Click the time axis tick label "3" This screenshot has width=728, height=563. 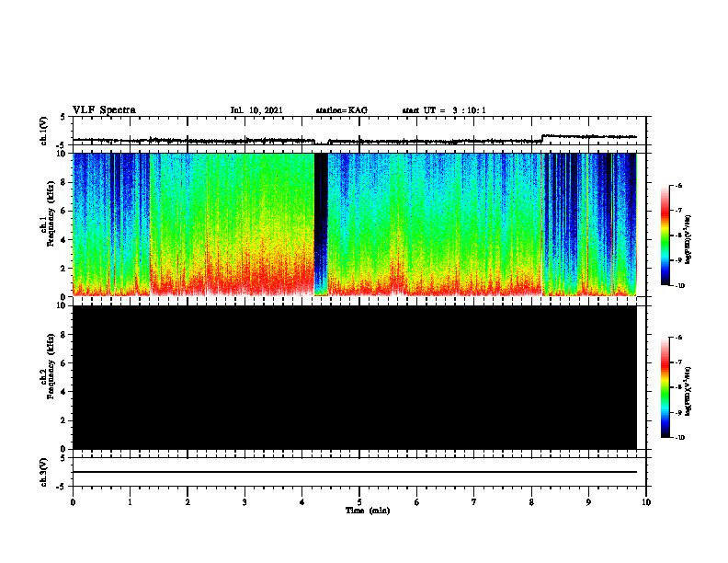[x=245, y=502]
